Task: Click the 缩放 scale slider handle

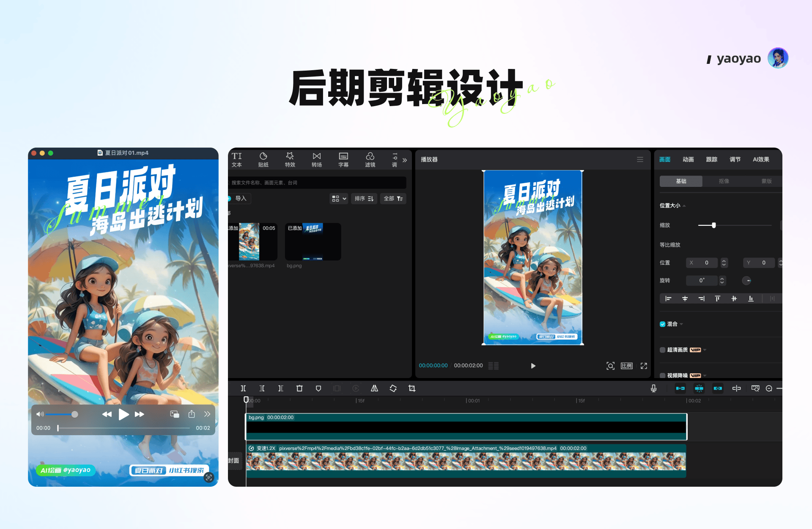Action: [714, 225]
